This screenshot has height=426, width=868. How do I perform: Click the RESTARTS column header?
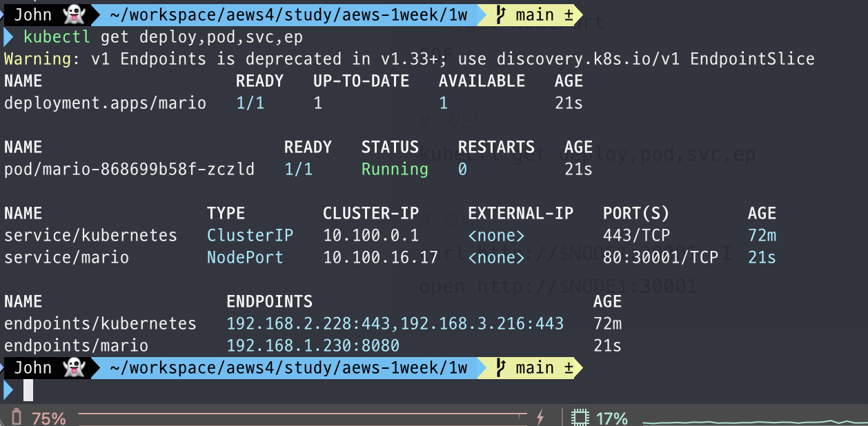click(x=496, y=147)
